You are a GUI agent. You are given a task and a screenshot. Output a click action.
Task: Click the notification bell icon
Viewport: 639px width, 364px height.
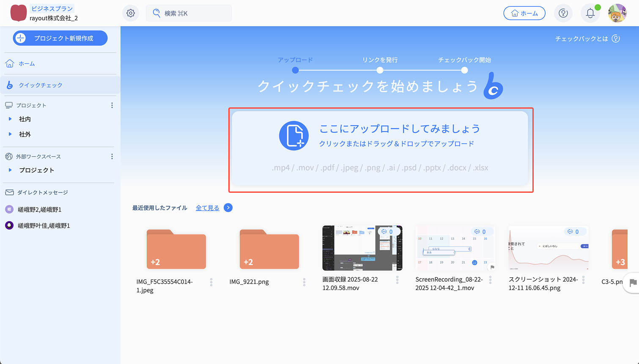tap(590, 13)
